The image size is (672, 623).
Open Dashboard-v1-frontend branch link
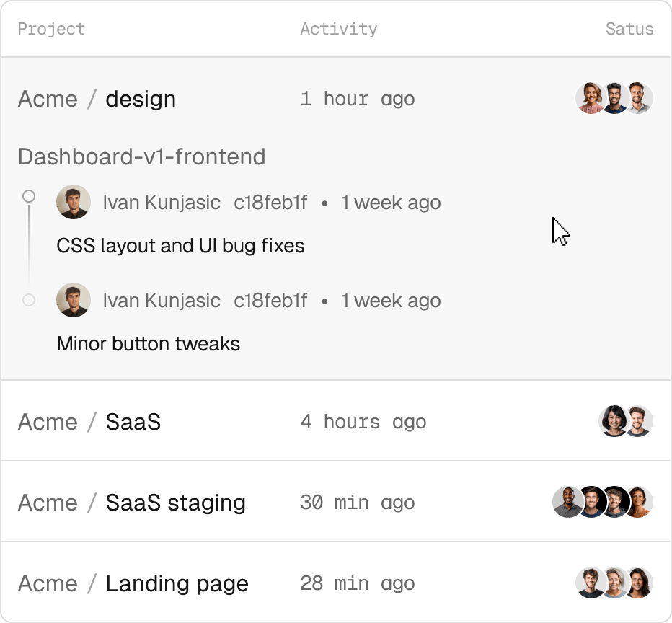pyautogui.click(x=142, y=156)
